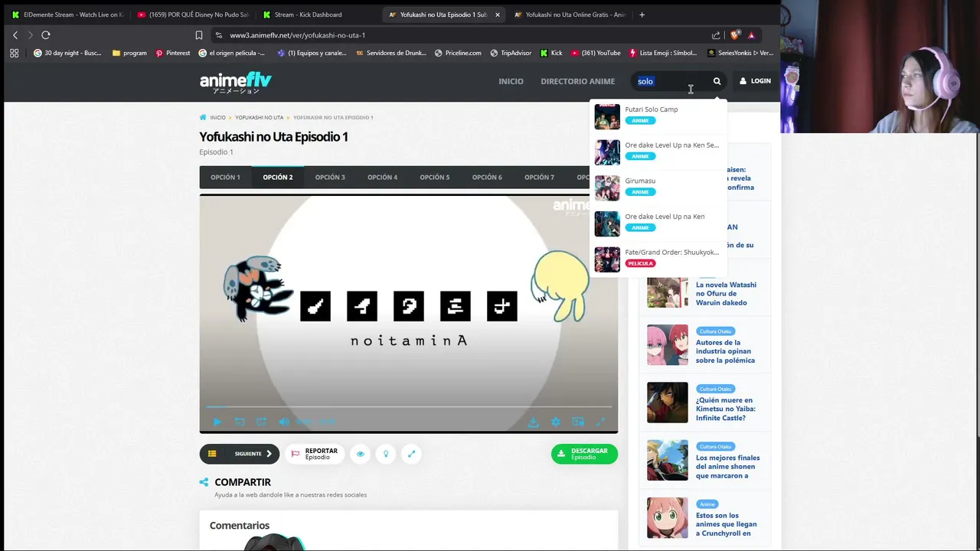The height and width of the screenshot is (551, 980).
Task: Toggle the lightbulb lights-off icon
Action: coord(386,454)
